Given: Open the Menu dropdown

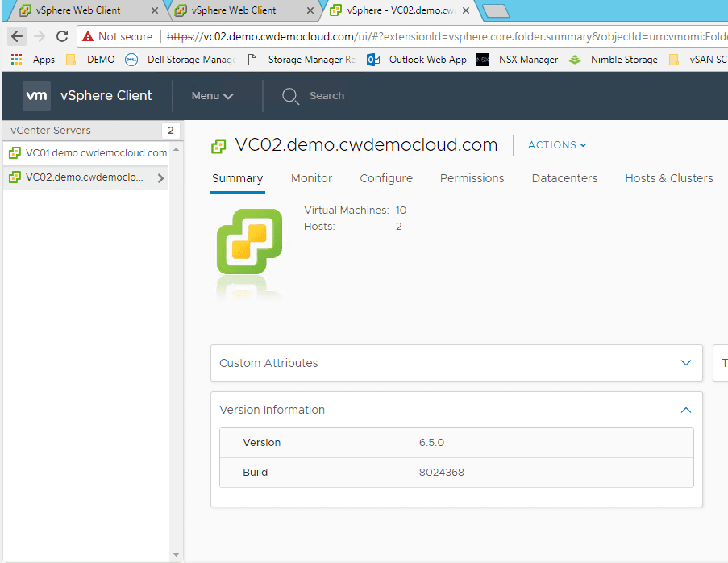Looking at the screenshot, I should pos(212,96).
